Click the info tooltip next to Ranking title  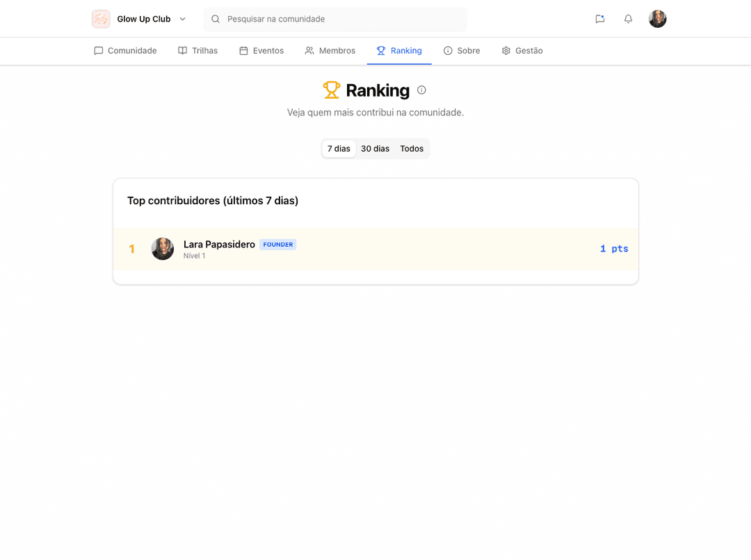(x=421, y=90)
